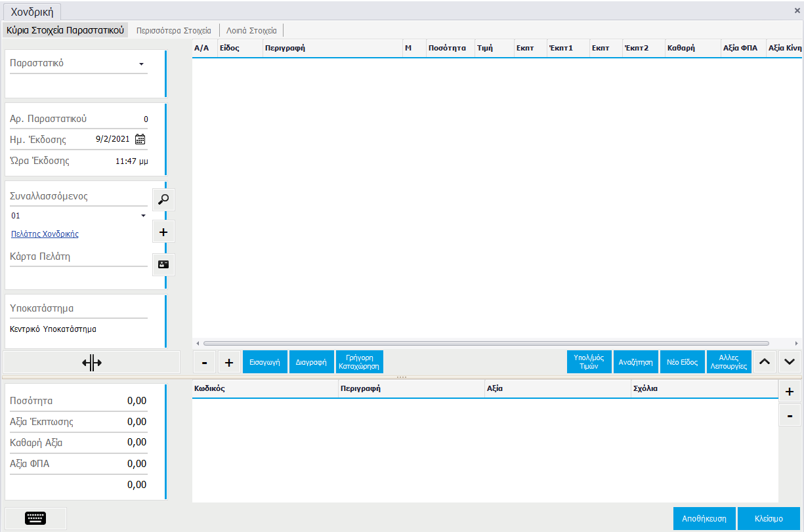Screen dimensions: 804x532
Task: Expand the customer code 01 dropdown
Action: point(143,216)
